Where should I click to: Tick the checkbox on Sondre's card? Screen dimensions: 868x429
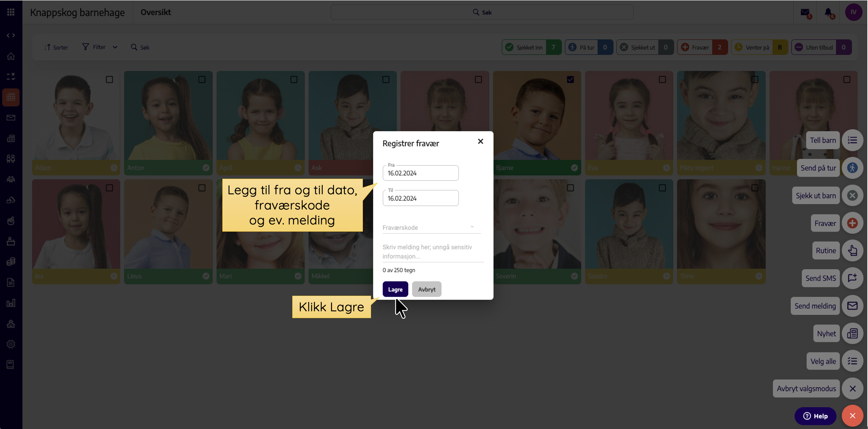[x=662, y=188]
